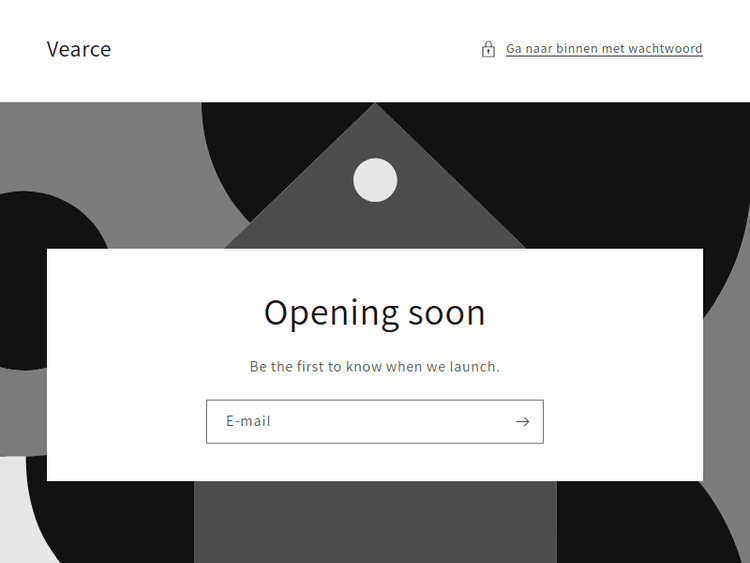The image size is (750, 563).
Task: Click the dark gray rectangle below the card
Action: (375, 522)
